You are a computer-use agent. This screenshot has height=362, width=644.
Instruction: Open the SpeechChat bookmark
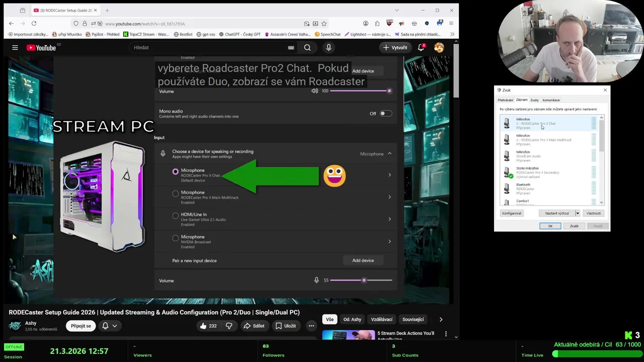tap(328, 34)
